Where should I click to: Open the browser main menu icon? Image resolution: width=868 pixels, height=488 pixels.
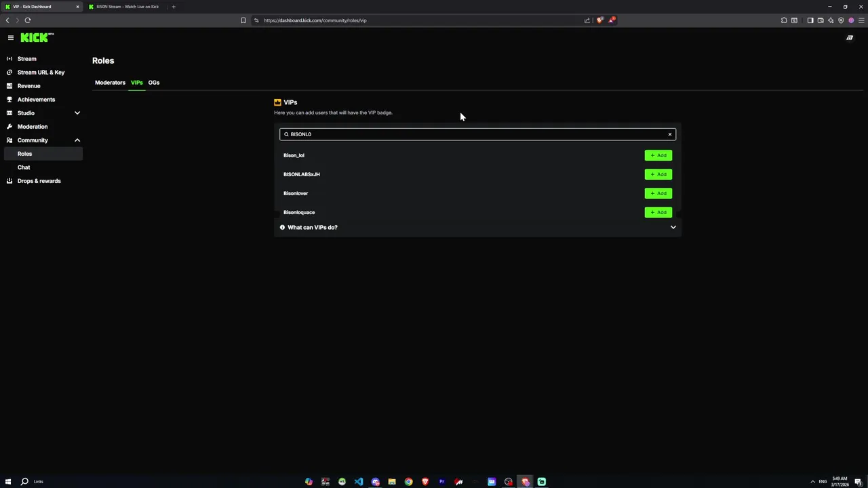[861, 20]
